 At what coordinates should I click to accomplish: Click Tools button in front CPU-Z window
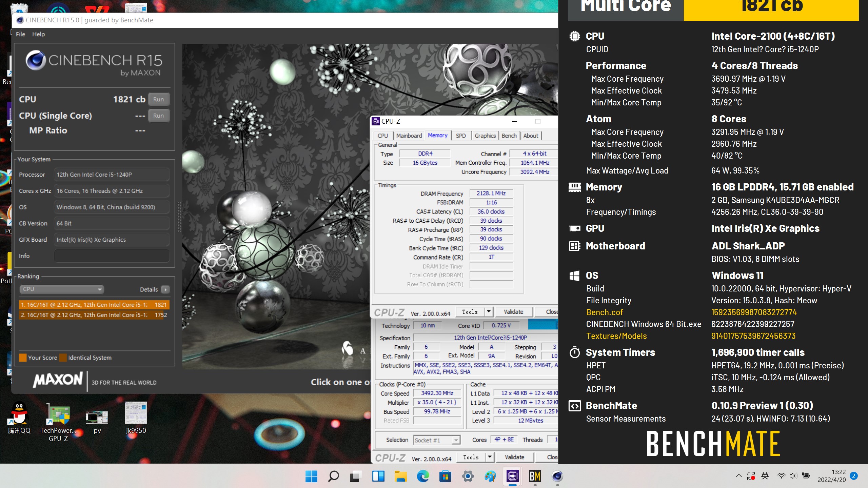tap(470, 312)
